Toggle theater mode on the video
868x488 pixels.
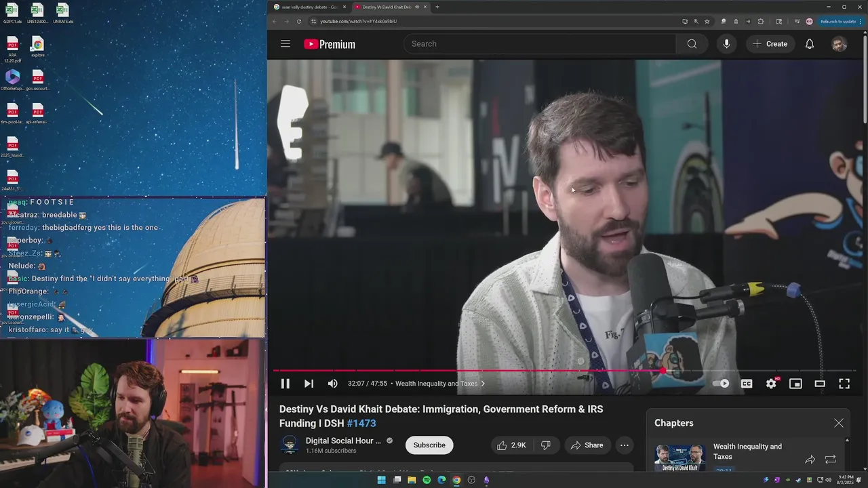click(x=820, y=384)
